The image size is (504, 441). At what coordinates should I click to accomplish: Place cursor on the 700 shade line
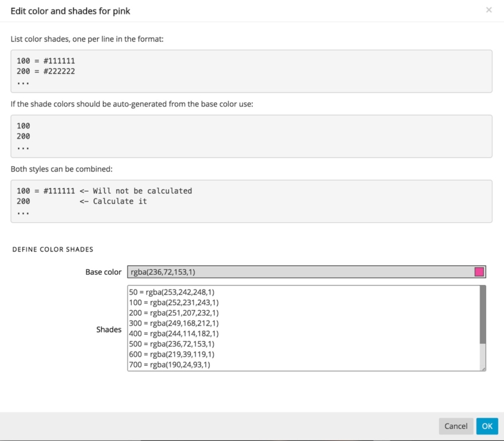[x=169, y=365]
